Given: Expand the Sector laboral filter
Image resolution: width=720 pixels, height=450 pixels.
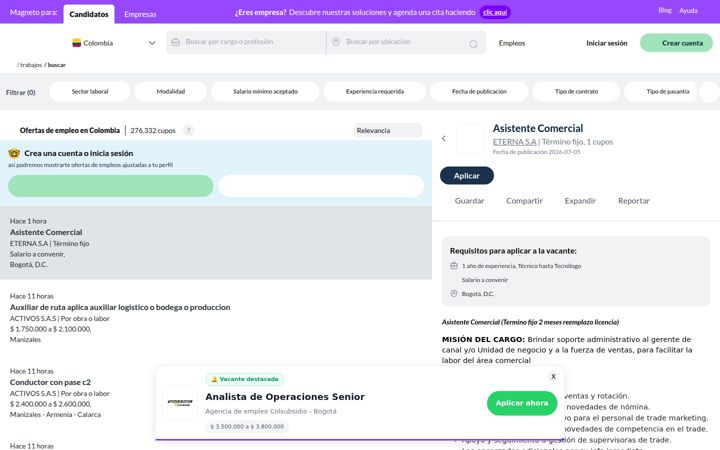Looking at the screenshot, I should click(90, 91).
